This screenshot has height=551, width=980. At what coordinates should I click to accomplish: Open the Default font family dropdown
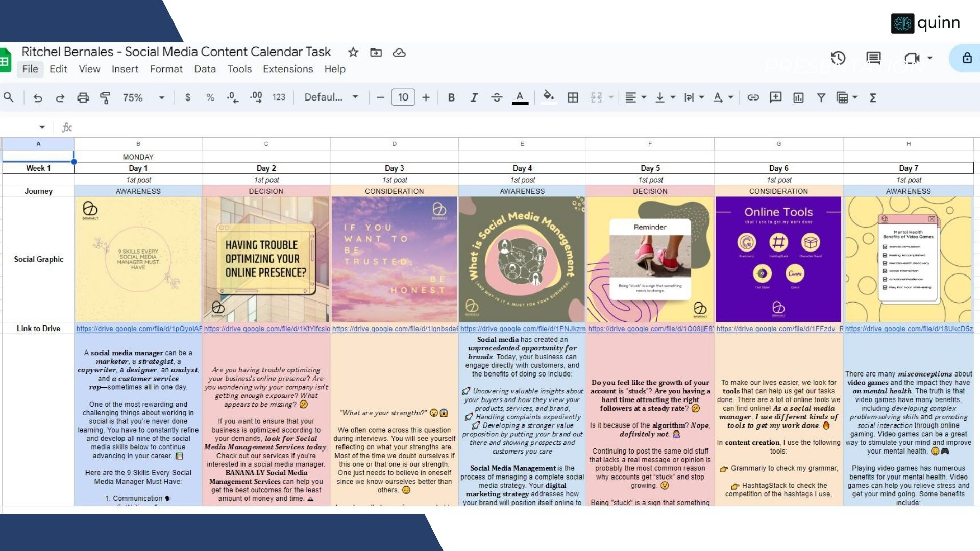pos(331,97)
